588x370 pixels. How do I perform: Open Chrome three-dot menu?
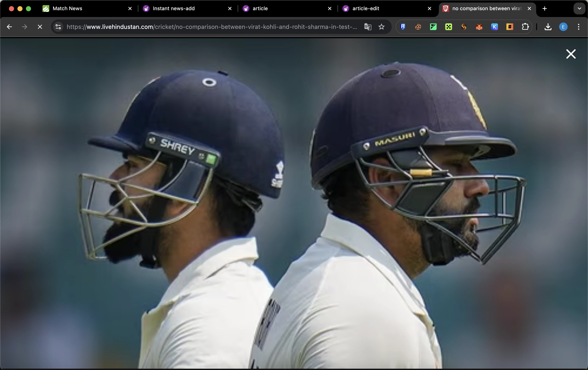pyautogui.click(x=578, y=27)
